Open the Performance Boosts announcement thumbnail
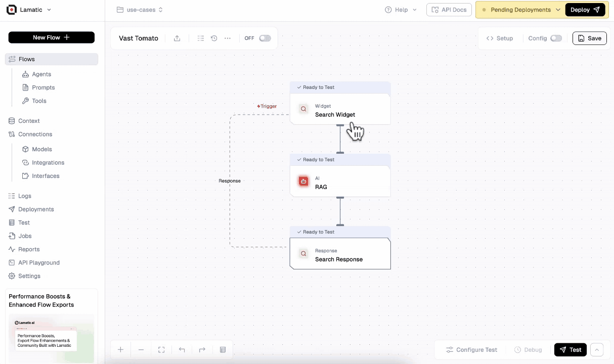 click(x=52, y=338)
